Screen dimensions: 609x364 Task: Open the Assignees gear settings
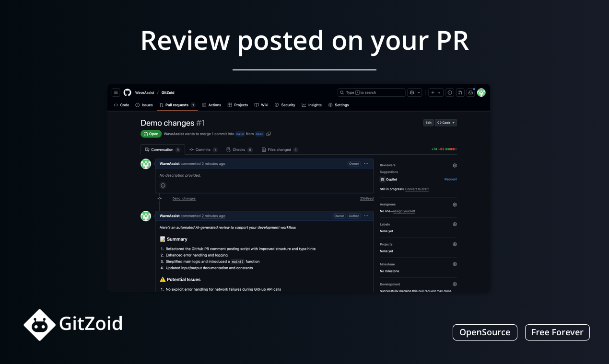[x=455, y=205]
